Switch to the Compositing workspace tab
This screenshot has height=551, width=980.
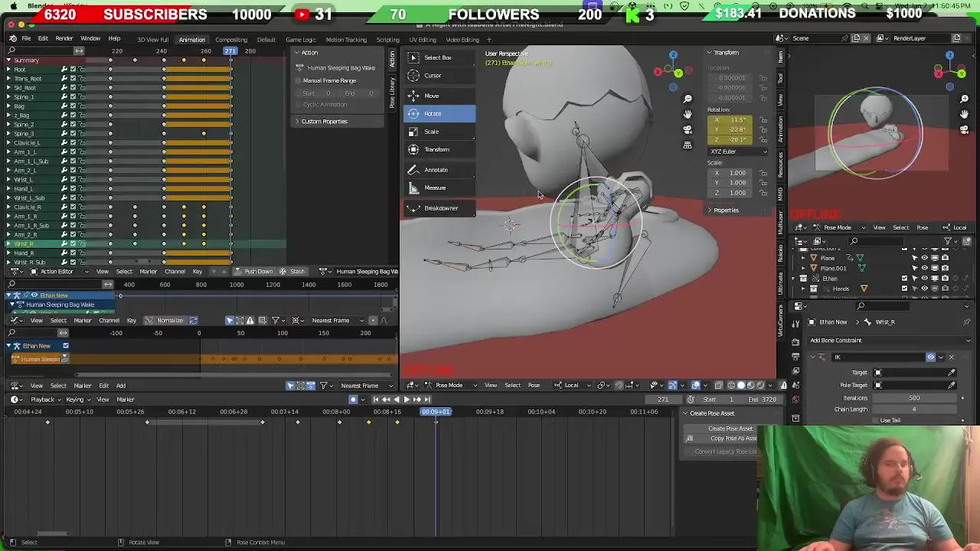(x=231, y=40)
